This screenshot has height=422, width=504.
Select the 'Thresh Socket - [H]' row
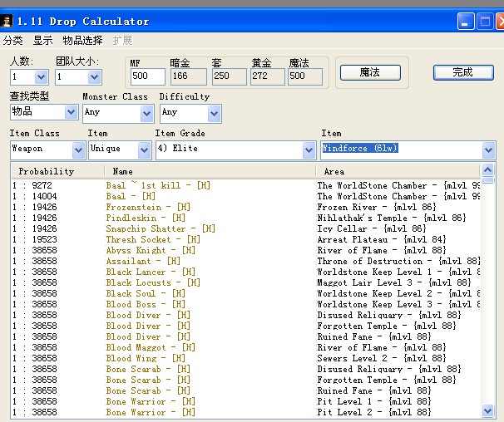(246, 239)
